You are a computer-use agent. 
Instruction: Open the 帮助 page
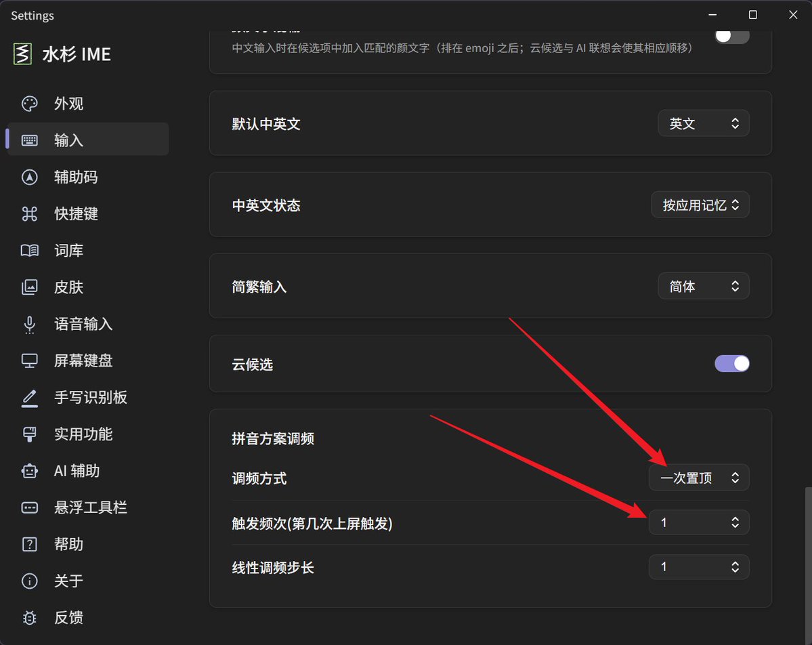[x=87, y=545]
